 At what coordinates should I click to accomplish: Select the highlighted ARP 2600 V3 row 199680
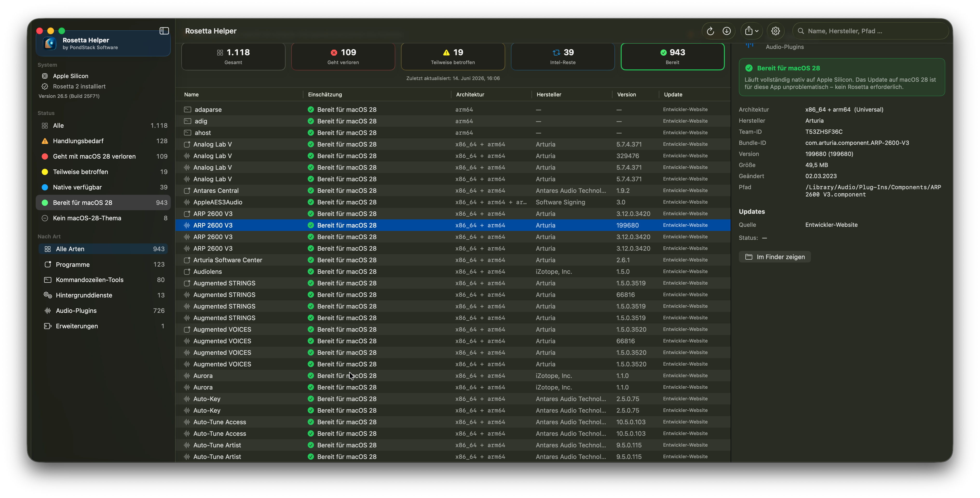click(453, 225)
